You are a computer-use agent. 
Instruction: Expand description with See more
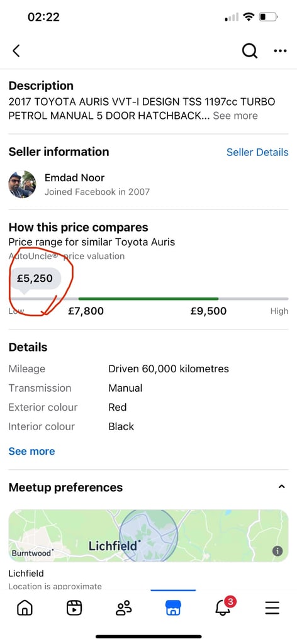tap(235, 116)
